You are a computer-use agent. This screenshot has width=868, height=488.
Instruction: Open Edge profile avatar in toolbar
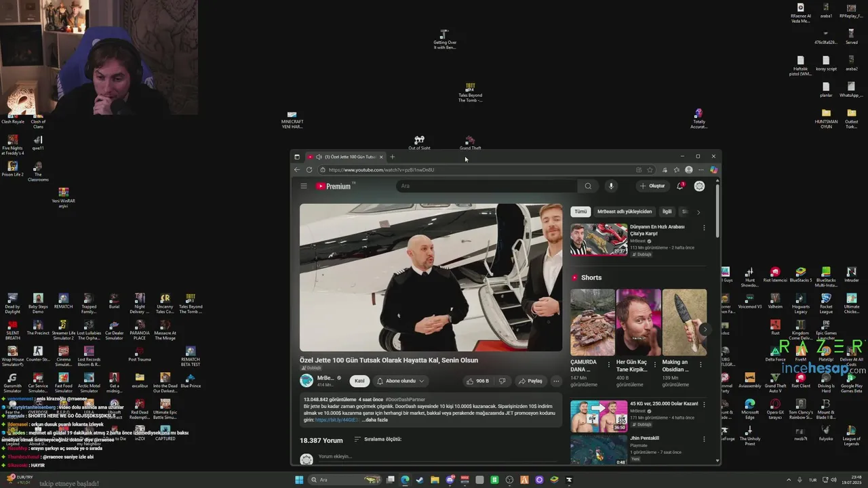click(x=689, y=169)
